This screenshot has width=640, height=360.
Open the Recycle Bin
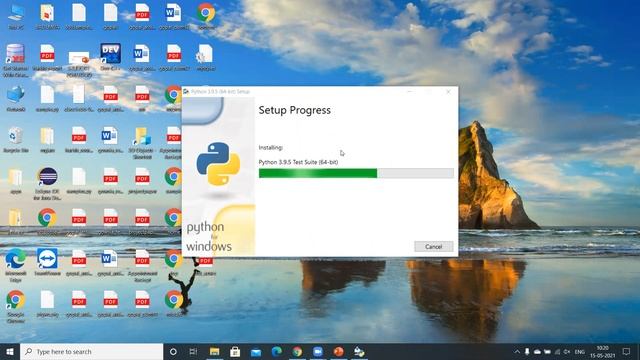(x=16, y=140)
